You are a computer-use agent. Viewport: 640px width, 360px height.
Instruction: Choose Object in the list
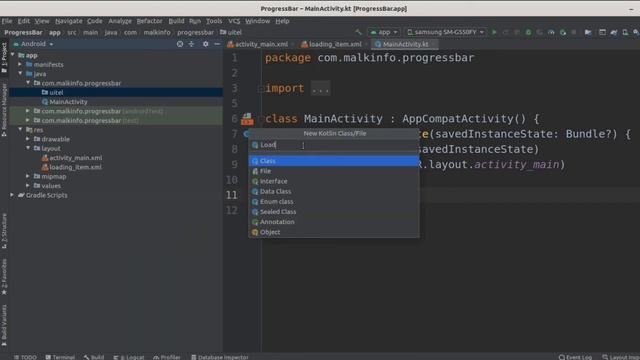(x=334, y=232)
